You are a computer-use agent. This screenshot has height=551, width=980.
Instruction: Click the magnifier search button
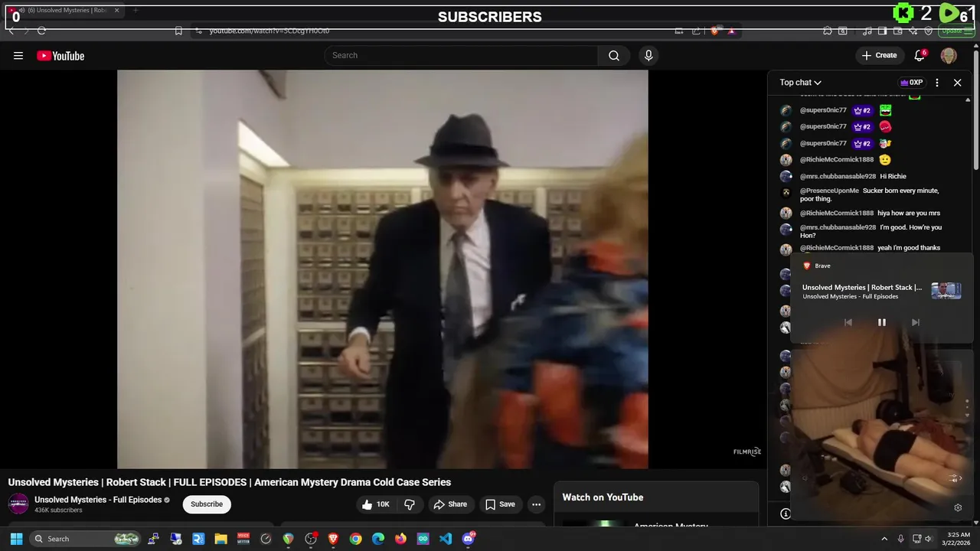point(614,55)
